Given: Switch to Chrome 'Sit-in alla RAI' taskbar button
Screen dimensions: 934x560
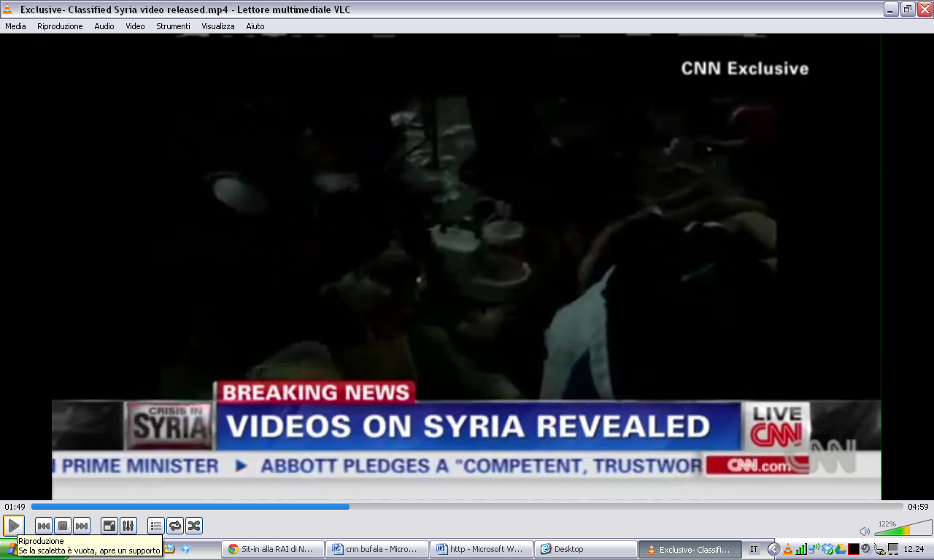Looking at the screenshot, I should tap(274, 549).
